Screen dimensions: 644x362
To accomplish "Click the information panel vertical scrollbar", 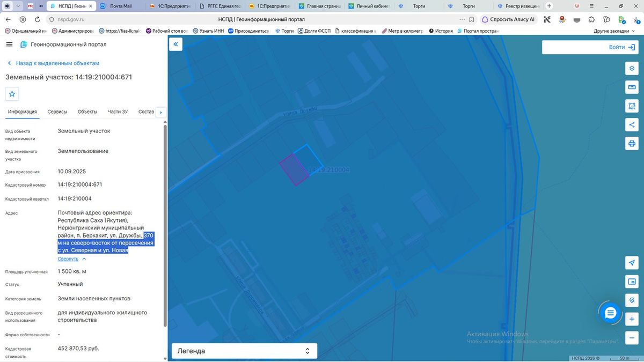I will point(165,225).
